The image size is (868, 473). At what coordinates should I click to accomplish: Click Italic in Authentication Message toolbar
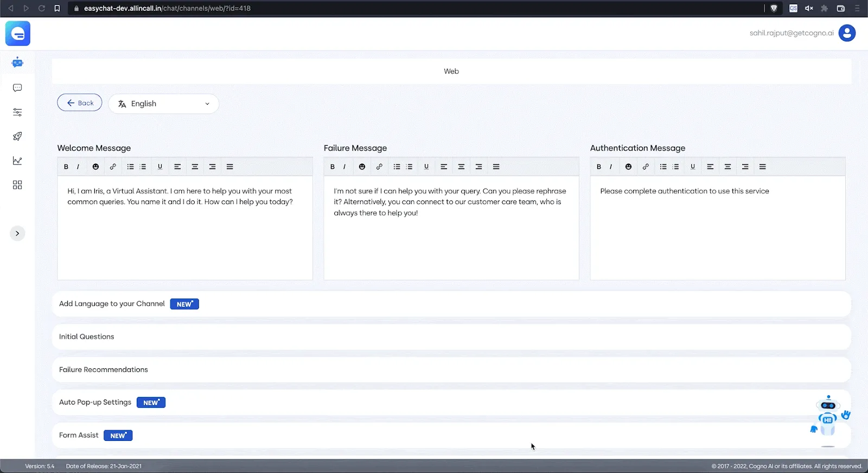click(x=611, y=167)
